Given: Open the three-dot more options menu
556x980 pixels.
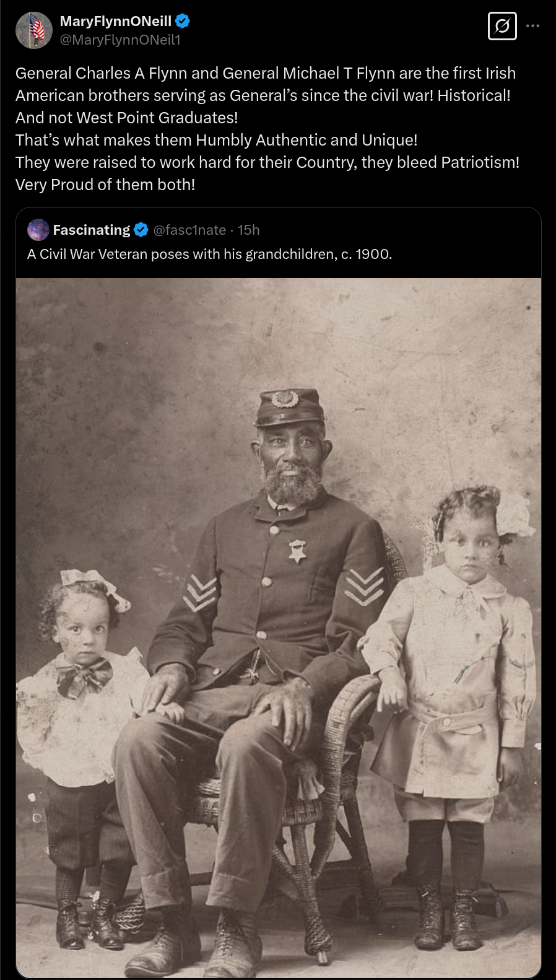Looking at the screenshot, I should (x=532, y=26).
